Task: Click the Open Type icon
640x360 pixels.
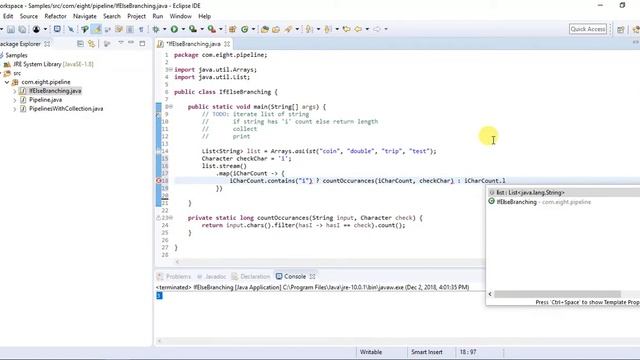Action: (264, 29)
